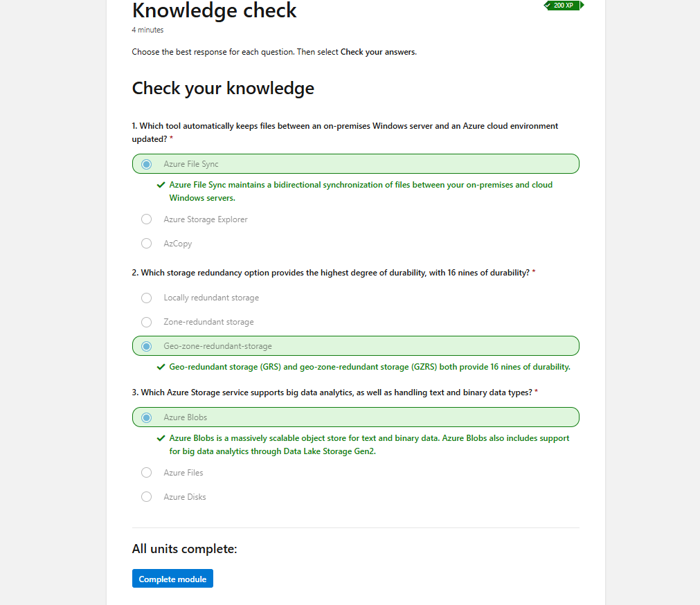Click the green 200 XP badge
Image resolution: width=700 pixels, height=605 pixels.
click(x=562, y=6)
